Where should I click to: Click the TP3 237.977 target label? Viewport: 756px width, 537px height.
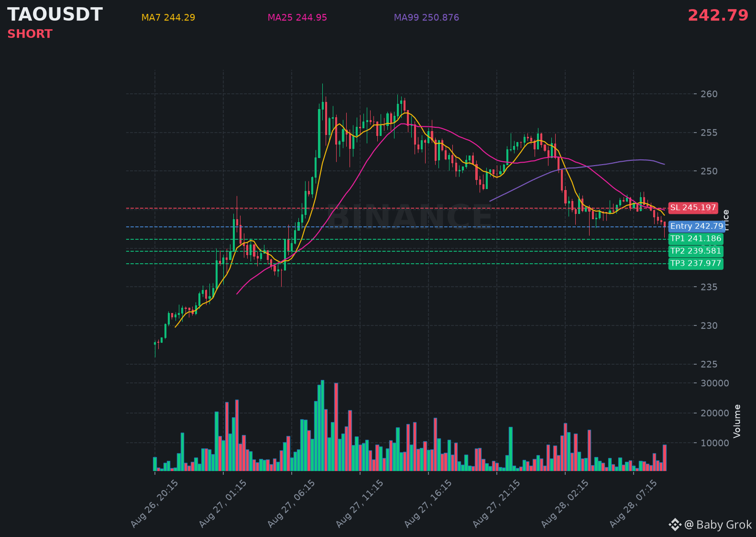(696, 264)
